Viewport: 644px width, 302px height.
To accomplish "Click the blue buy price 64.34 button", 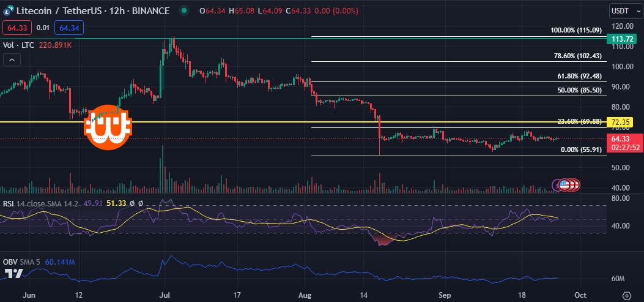I will pos(69,28).
